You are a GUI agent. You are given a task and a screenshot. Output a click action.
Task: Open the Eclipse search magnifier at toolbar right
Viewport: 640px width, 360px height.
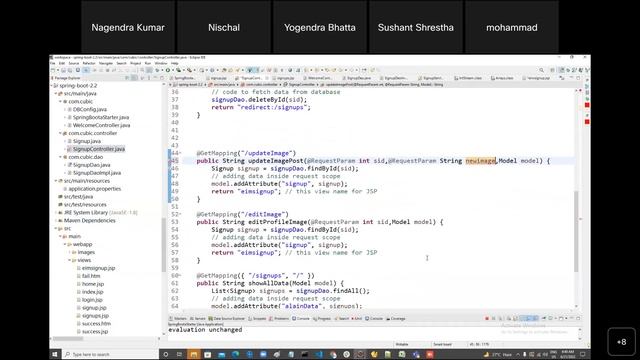point(542,70)
